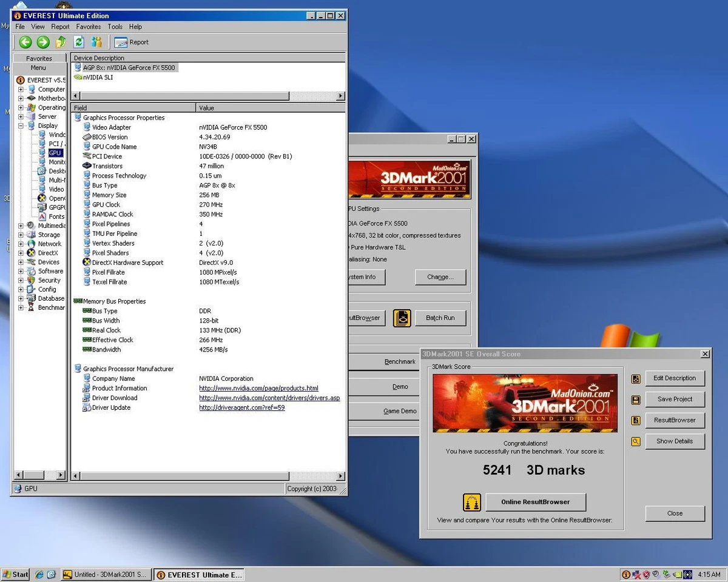Click the Close button in score dialog
The width and height of the screenshot is (728, 582).
675,513
